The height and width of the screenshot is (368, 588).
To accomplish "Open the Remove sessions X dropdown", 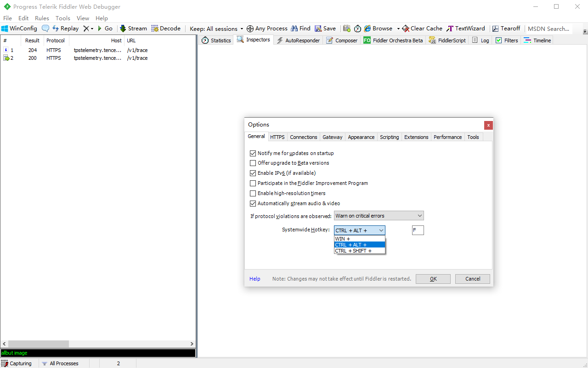I will click(88, 29).
